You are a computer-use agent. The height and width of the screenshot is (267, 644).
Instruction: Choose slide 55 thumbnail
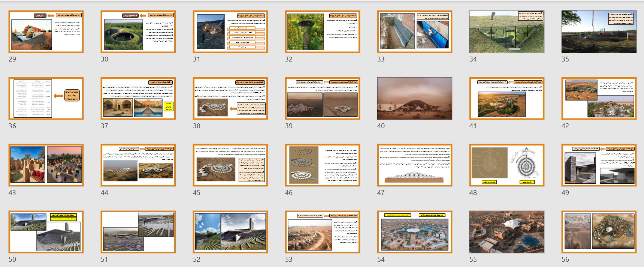[507, 232]
